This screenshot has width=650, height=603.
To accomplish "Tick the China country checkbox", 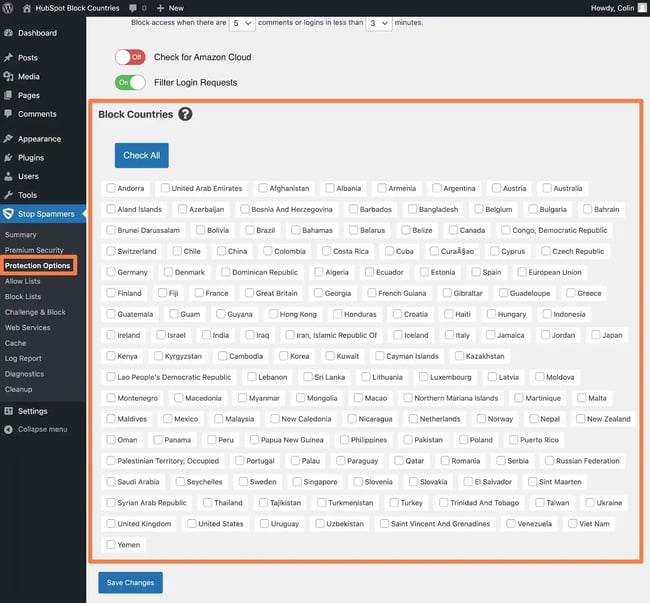I will [221, 251].
